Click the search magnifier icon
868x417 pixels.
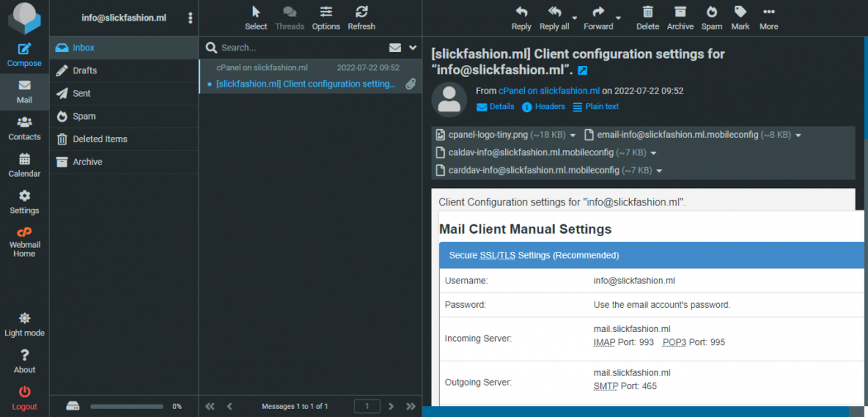tap(211, 48)
